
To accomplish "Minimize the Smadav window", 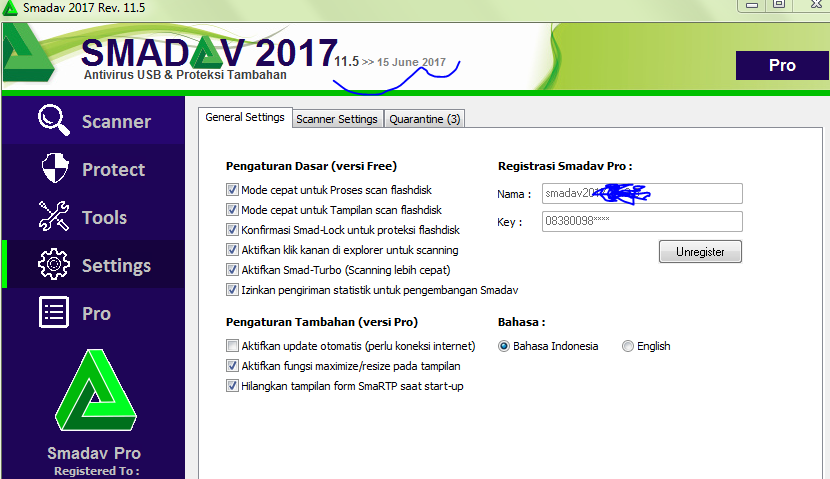I will (x=752, y=5).
